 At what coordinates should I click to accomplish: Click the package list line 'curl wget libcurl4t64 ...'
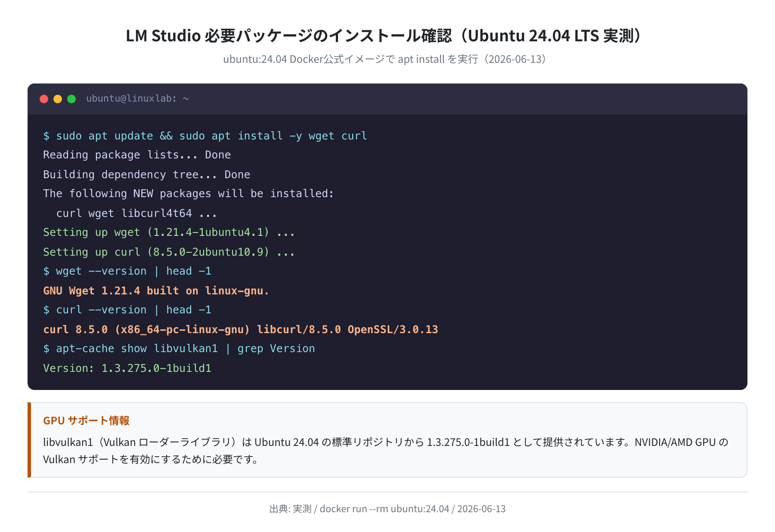[x=136, y=213]
